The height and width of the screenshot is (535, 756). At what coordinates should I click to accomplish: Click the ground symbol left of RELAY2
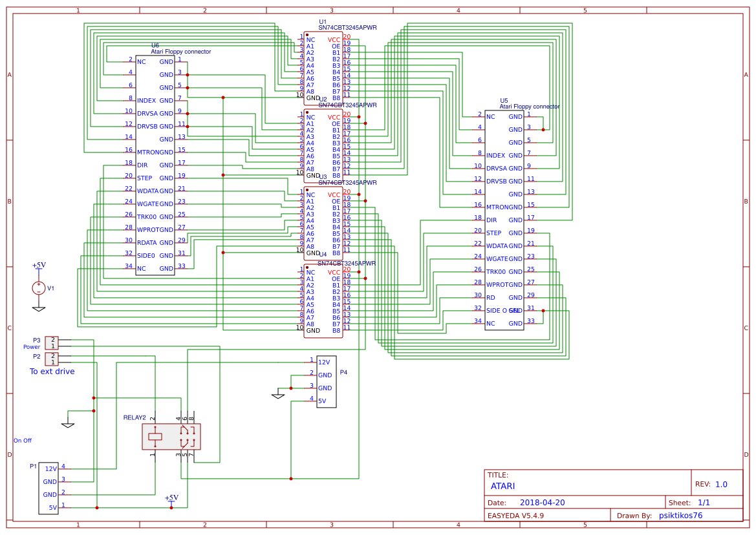(x=68, y=423)
